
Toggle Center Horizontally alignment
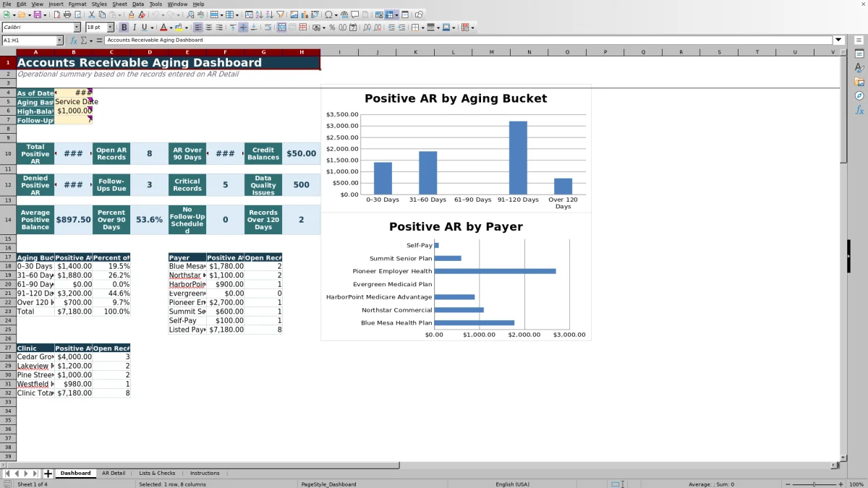click(x=208, y=27)
